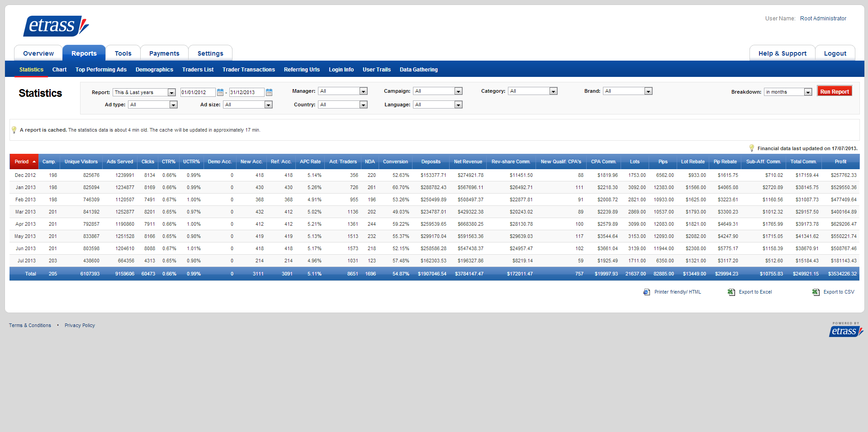Open the Traders List submenu
The height and width of the screenshot is (432, 868).
(198, 70)
